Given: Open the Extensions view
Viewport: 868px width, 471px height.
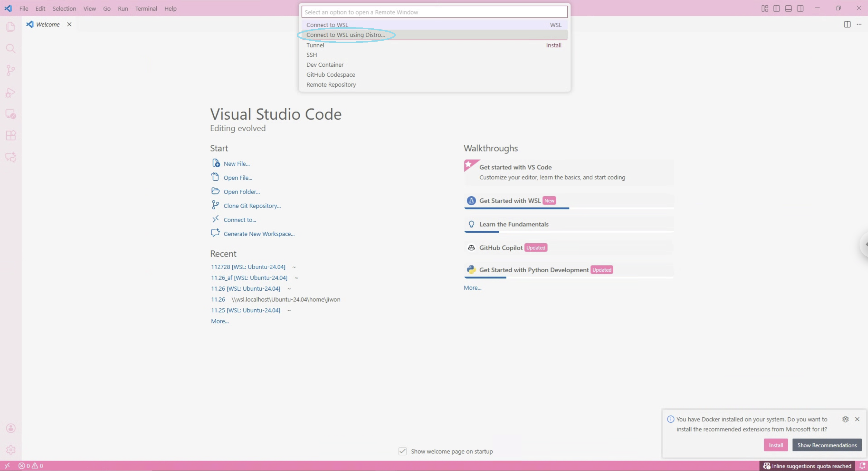Looking at the screenshot, I should tap(11, 135).
